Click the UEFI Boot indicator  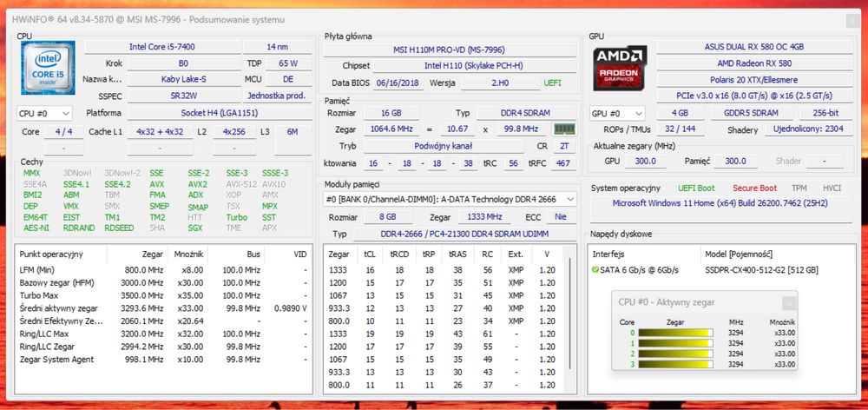(x=696, y=188)
